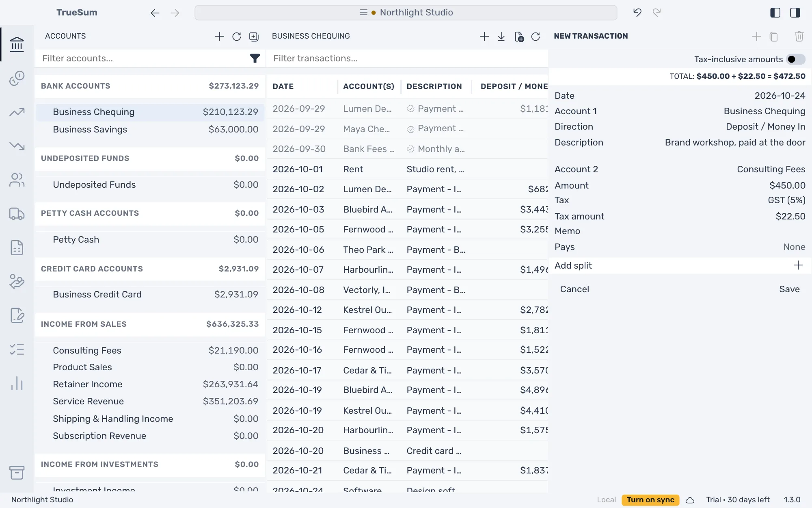Open the upward trend income icon in sidebar
Image resolution: width=812 pixels, height=508 pixels.
[x=17, y=112]
